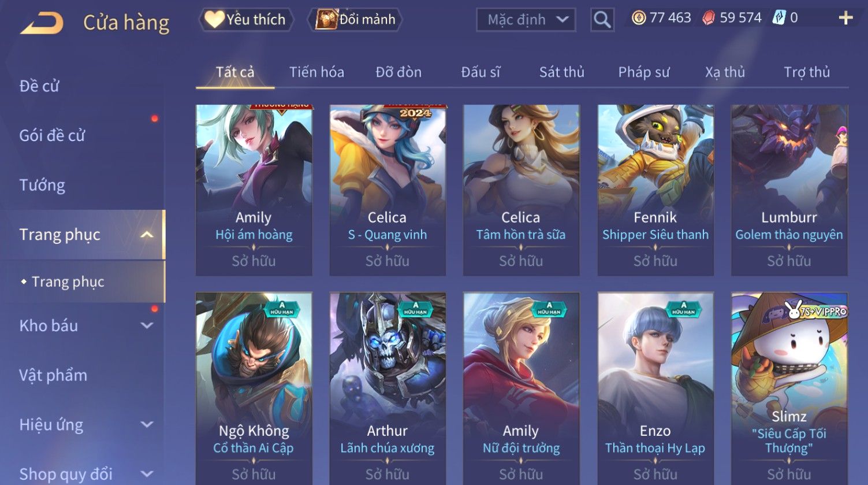The image size is (868, 485).
Task: Switch to the Sát thủ tab
Action: (x=561, y=72)
